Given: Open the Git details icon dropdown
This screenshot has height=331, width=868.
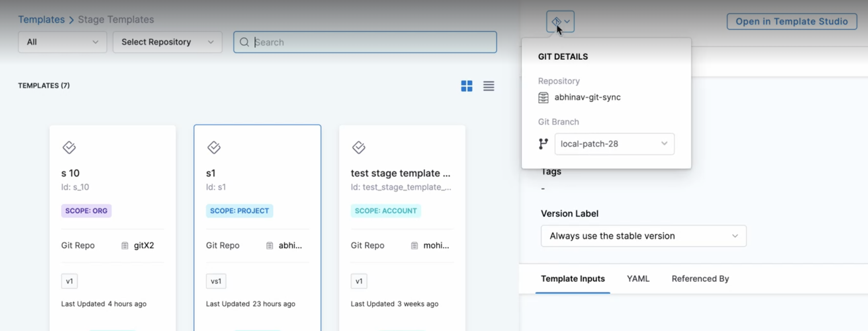Looking at the screenshot, I should [560, 22].
